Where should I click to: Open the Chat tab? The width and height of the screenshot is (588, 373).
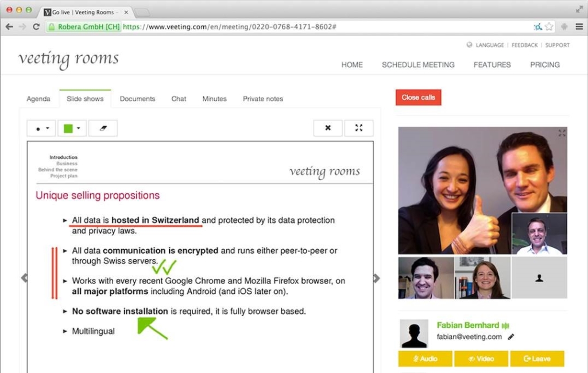pyautogui.click(x=179, y=99)
